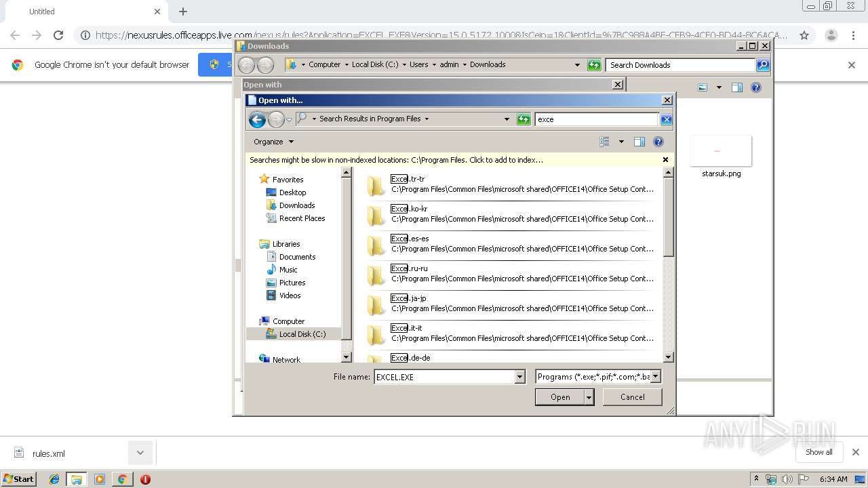Refresh search results in Open with dialog
868x488 pixels.
coord(523,119)
